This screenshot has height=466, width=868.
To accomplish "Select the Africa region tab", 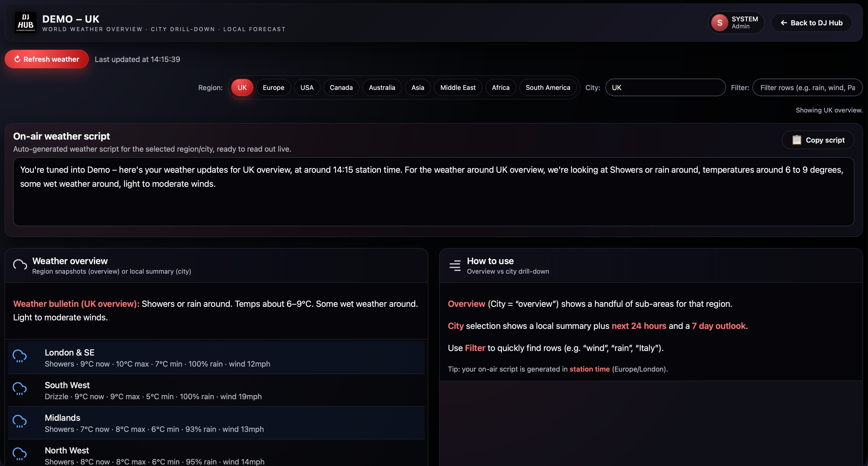I will click(x=500, y=87).
